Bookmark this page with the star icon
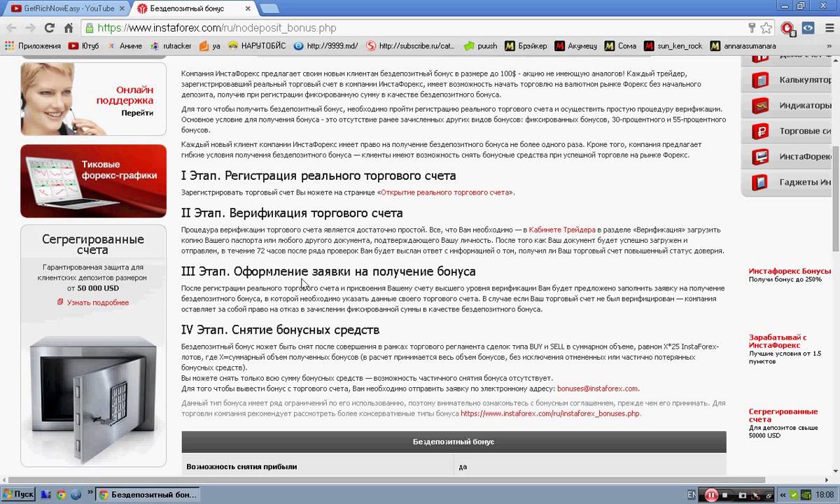Screen dimensions: 840x504 pos(766,28)
